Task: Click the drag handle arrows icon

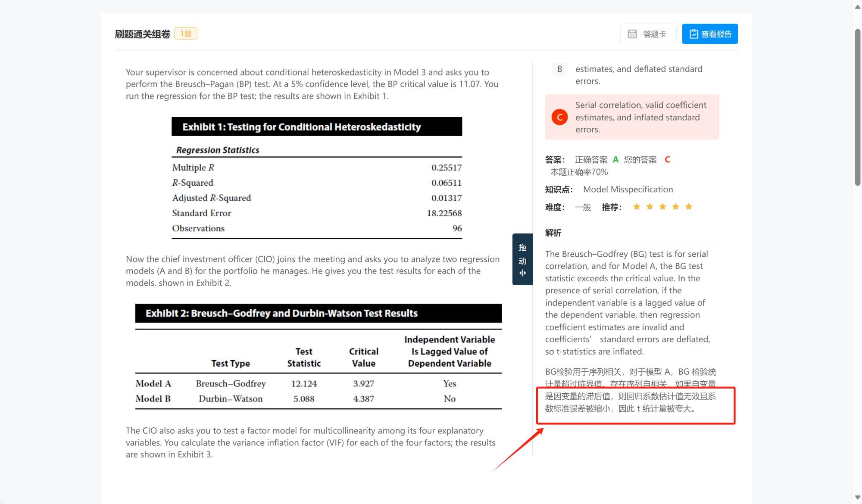Action: [x=522, y=273]
